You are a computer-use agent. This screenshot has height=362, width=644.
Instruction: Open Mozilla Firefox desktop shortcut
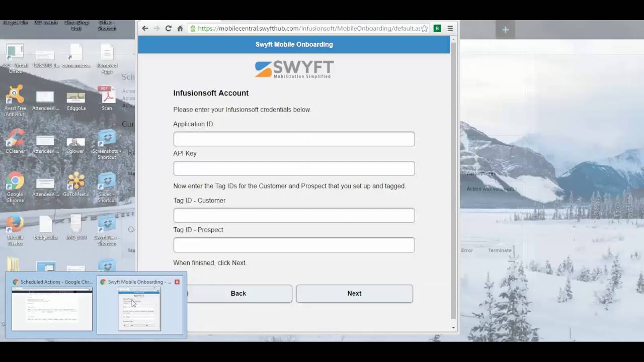pos(15,231)
